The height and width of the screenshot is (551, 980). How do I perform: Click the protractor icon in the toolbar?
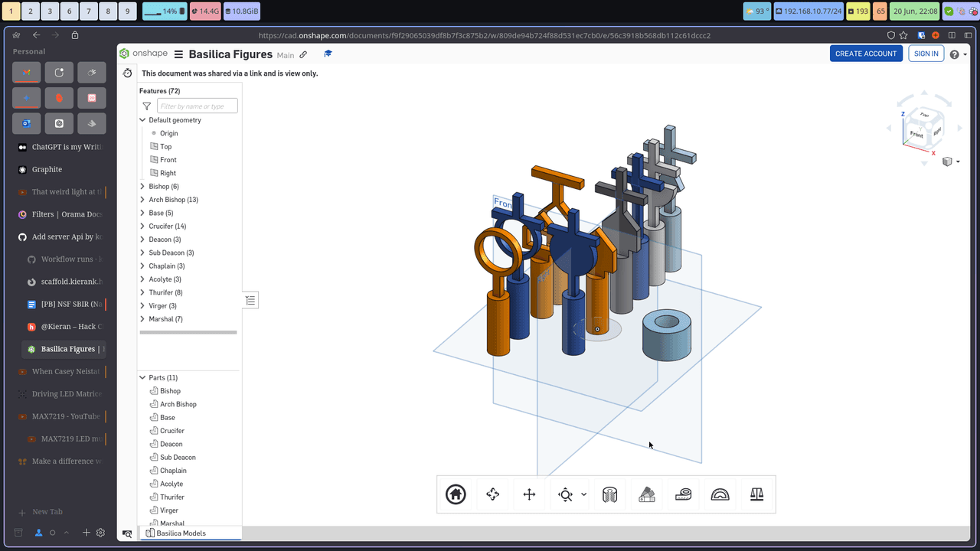pos(720,494)
